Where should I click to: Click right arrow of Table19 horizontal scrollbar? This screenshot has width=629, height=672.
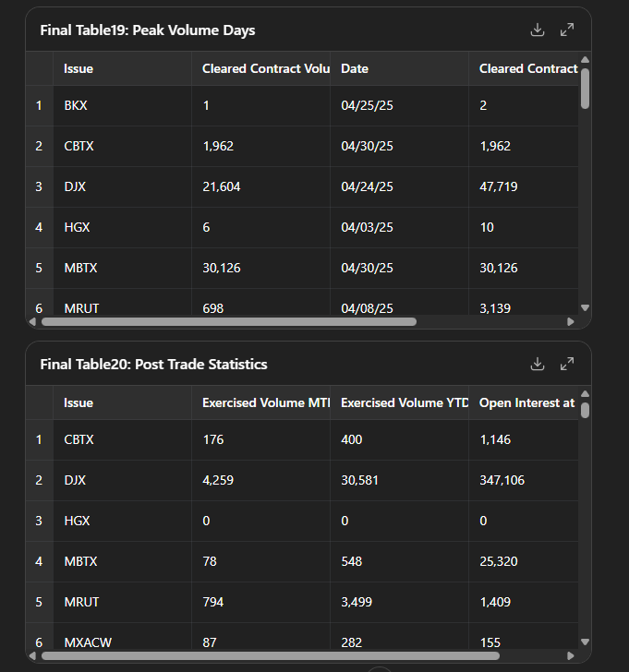tap(570, 322)
